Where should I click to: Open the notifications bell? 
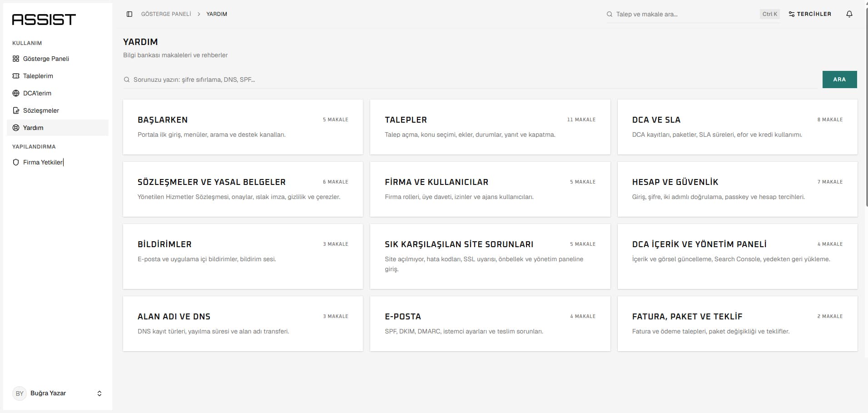point(849,14)
